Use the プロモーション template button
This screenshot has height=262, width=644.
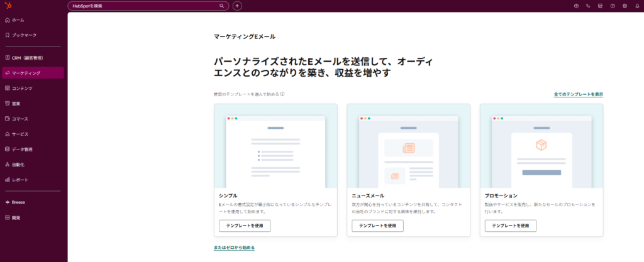(x=511, y=226)
